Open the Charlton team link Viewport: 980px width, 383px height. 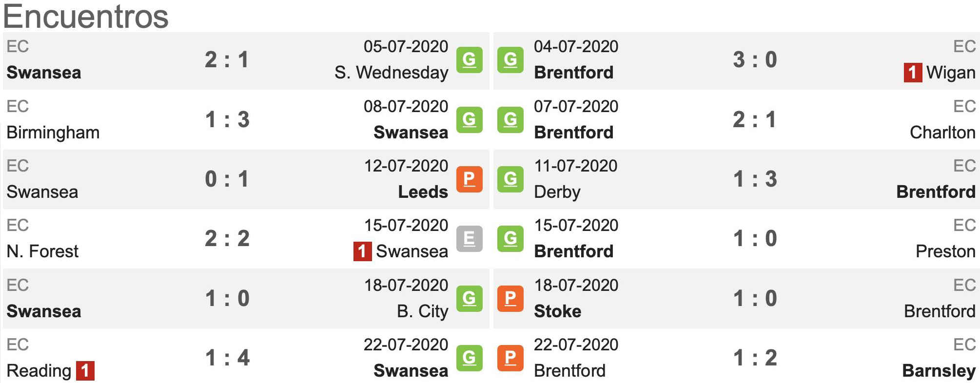coord(942,133)
